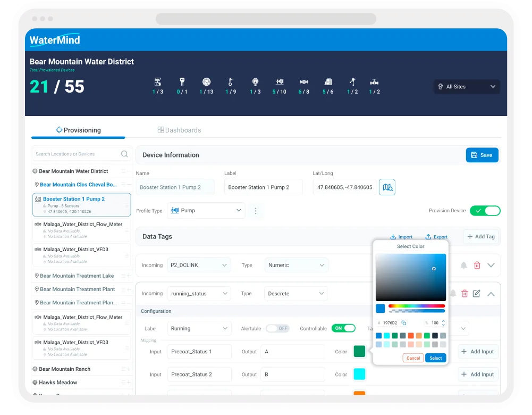Click the building icon showing 5 / 6
This screenshot has height=415, width=532.
tap(328, 82)
